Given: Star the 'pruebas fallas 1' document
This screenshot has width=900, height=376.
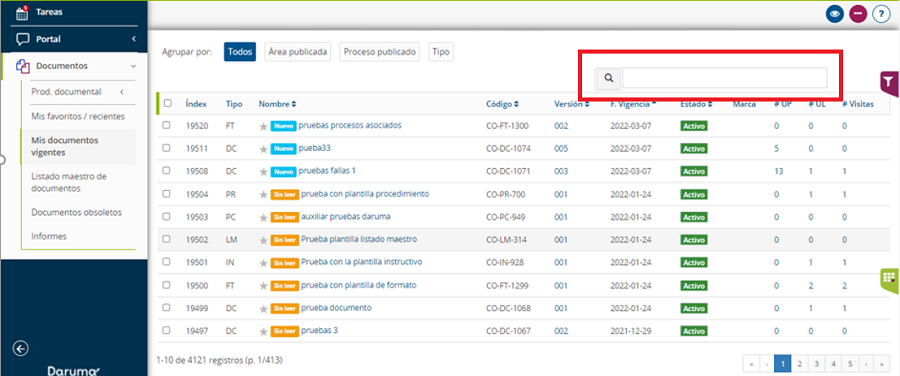Looking at the screenshot, I should pyautogui.click(x=263, y=172).
